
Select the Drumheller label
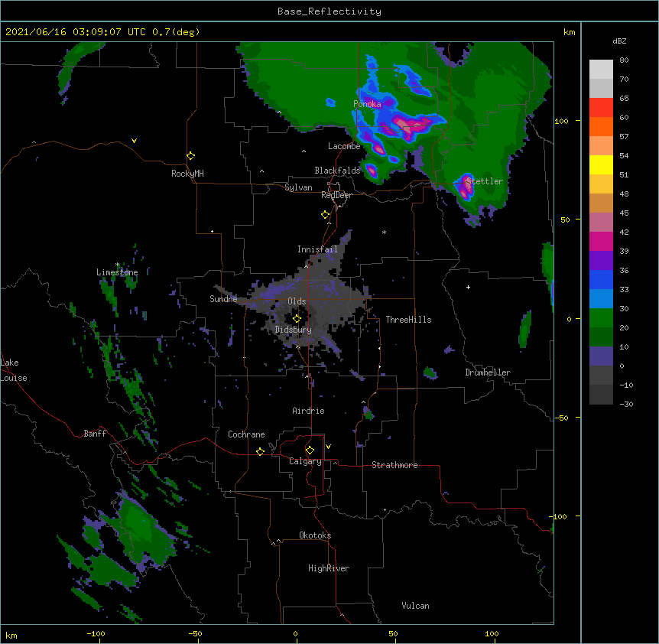[488, 372]
